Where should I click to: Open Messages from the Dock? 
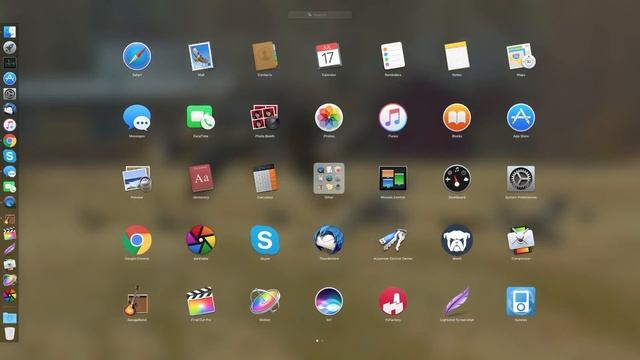point(9,171)
